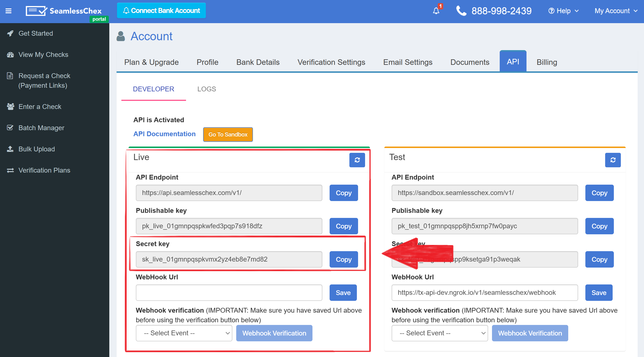Open the API Documentation link
The image size is (644, 357).
click(x=164, y=134)
